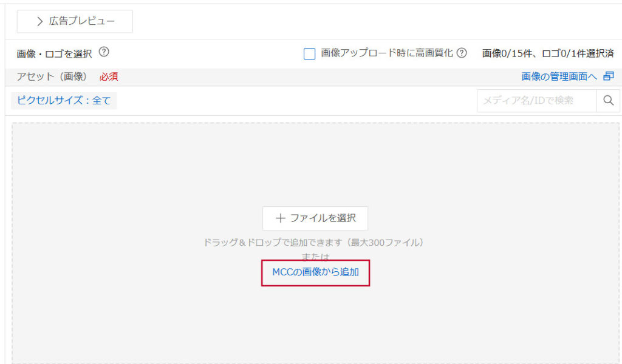Click the 画像0/15件、ロゴ0/1件選択済 counter

tap(549, 53)
